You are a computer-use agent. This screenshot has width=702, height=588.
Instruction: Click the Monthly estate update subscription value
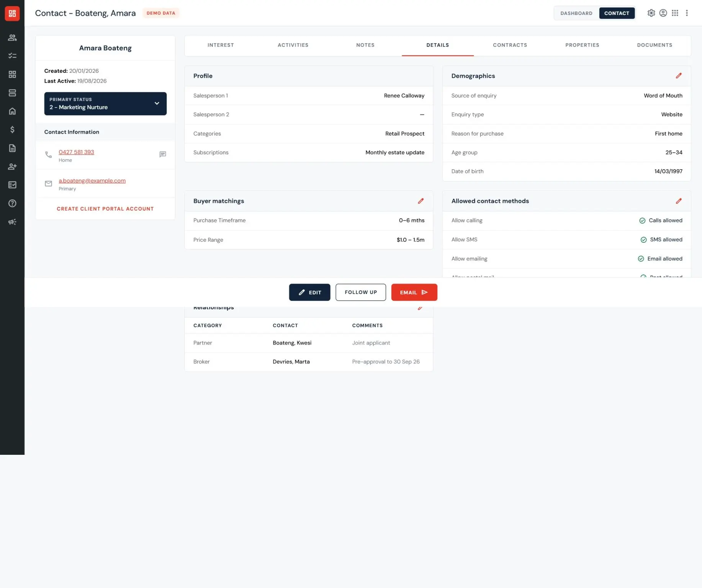395,152
